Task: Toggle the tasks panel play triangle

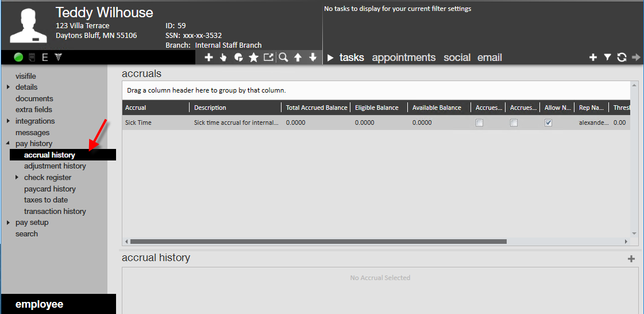Action: [330, 58]
